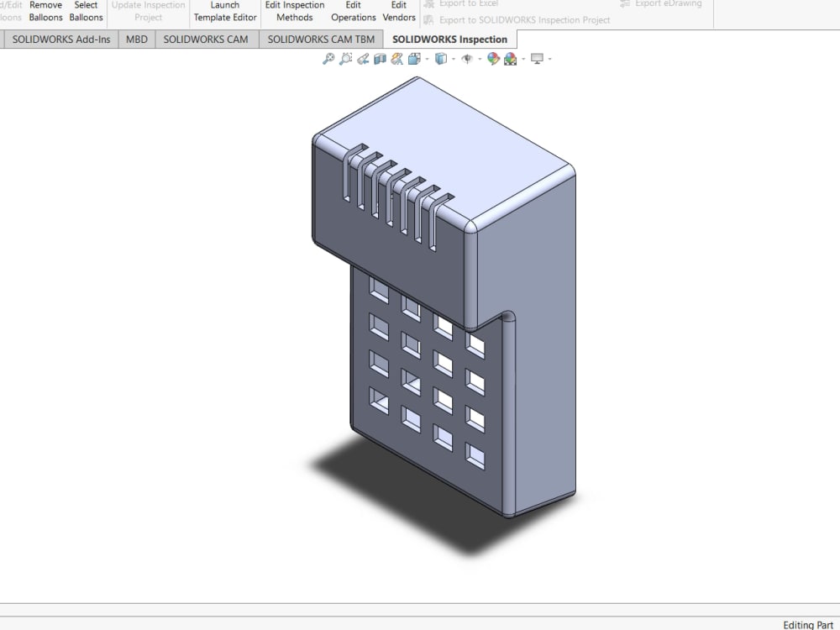Select the 3D Drawing View icon
The image size is (840, 630).
click(x=396, y=59)
